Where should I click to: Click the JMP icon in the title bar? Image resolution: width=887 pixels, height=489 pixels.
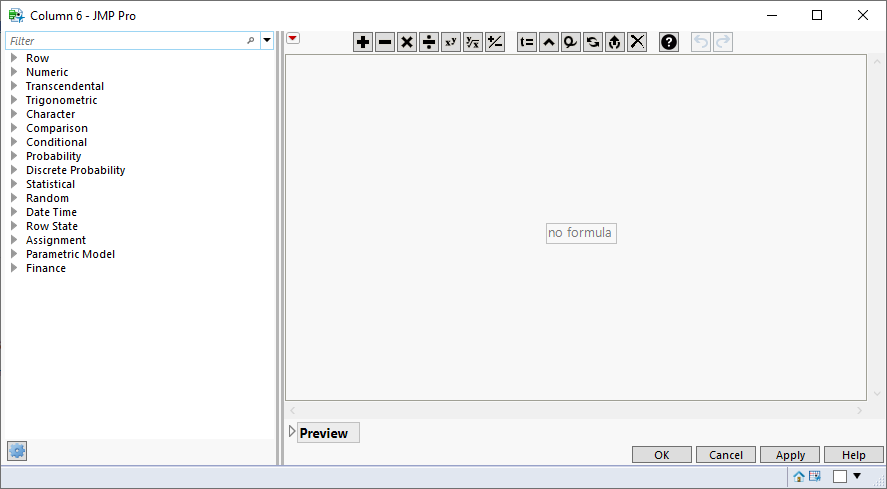16,15
